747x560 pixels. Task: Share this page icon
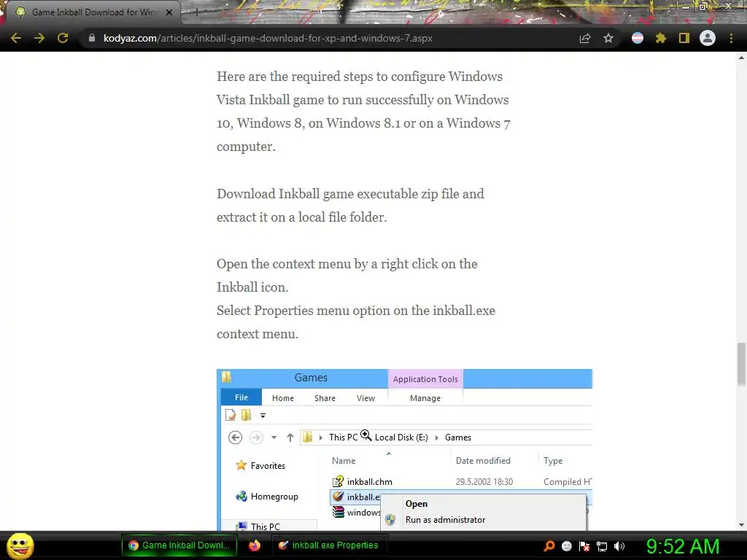coord(585,38)
